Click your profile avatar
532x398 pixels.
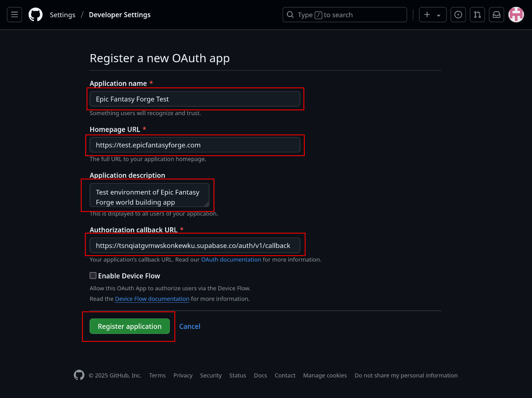pos(516,14)
